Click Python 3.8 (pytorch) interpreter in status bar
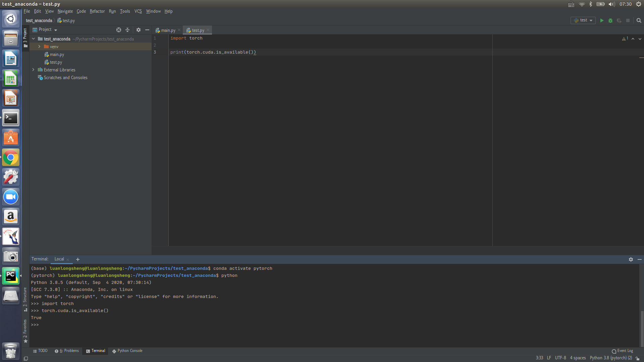The image size is (644, 362). point(610,358)
